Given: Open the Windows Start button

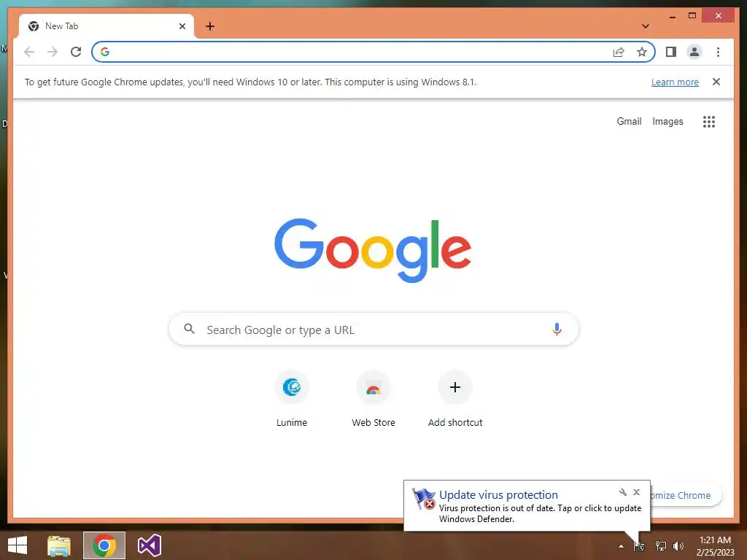Looking at the screenshot, I should (x=18, y=545).
